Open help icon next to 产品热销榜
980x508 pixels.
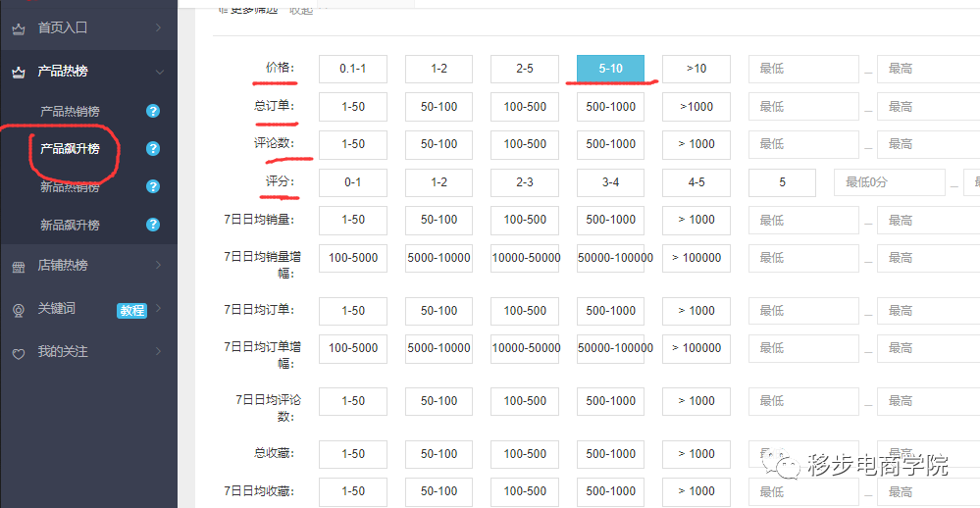tap(153, 111)
